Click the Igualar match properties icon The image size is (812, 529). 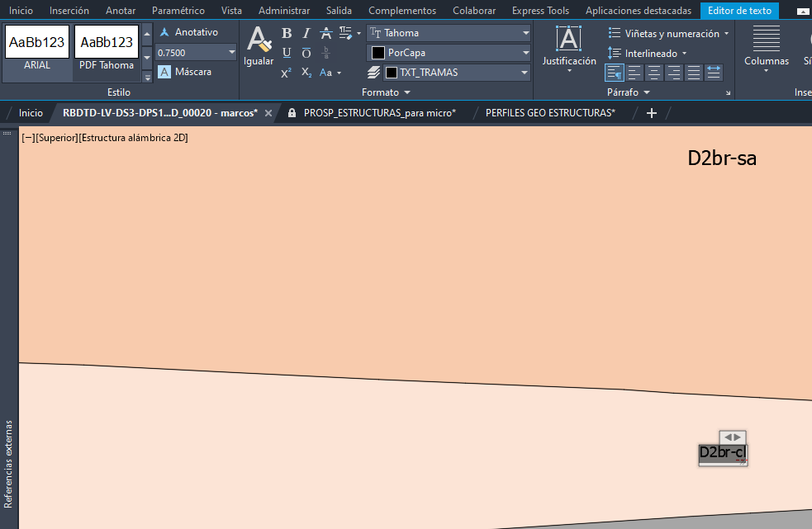coord(259,40)
